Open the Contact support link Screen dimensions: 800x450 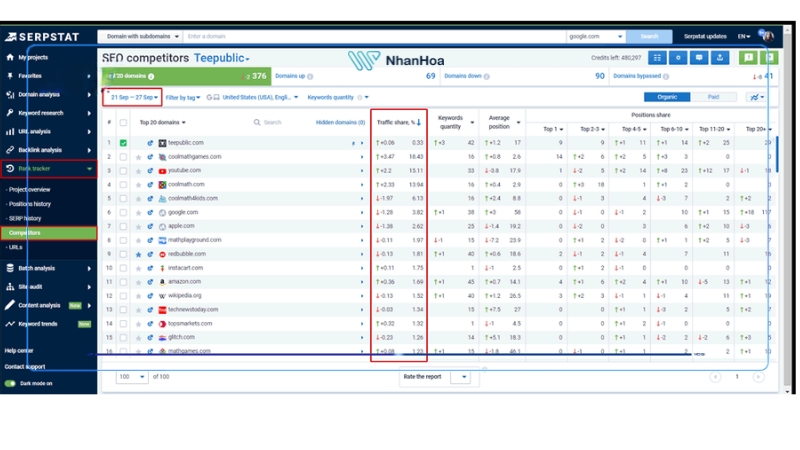coord(25,366)
